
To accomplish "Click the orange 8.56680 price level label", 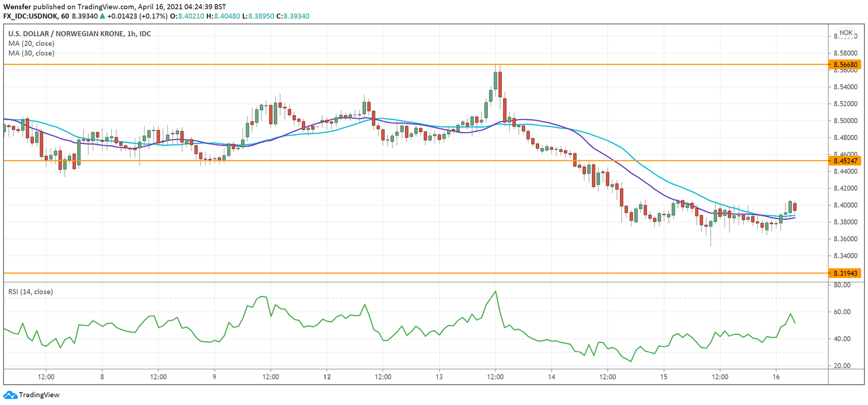I will (x=845, y=65).
